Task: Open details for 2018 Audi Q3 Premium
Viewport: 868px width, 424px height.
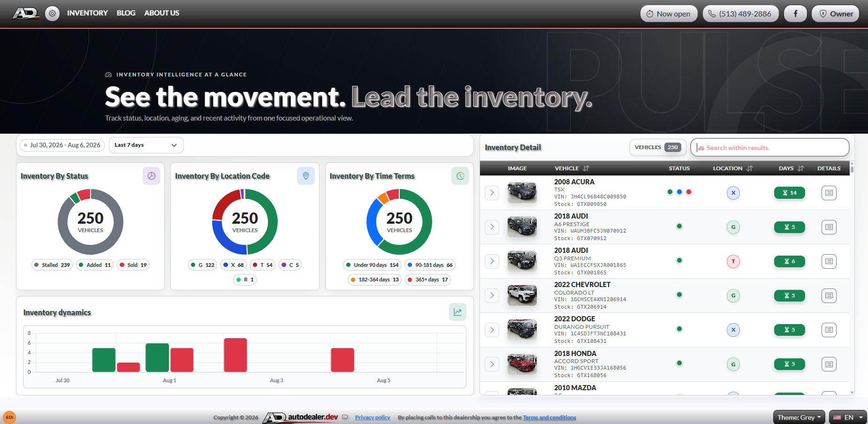Action: [829, 261]
